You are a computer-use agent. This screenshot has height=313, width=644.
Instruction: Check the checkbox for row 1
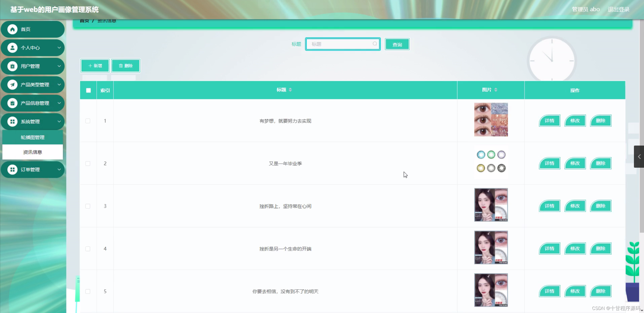coord(88,121)
